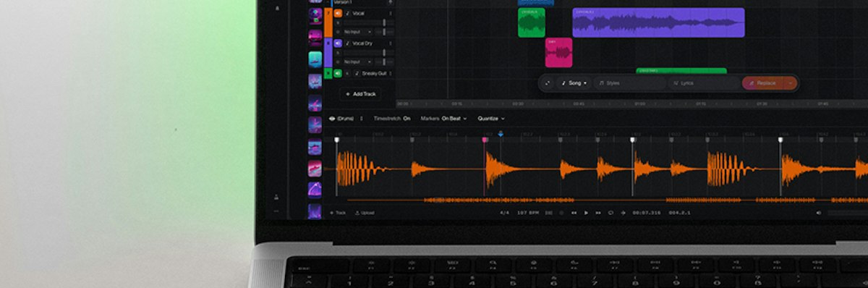
Task: Expand the arrow next to Replace button
Action: (x=791, y=83)
